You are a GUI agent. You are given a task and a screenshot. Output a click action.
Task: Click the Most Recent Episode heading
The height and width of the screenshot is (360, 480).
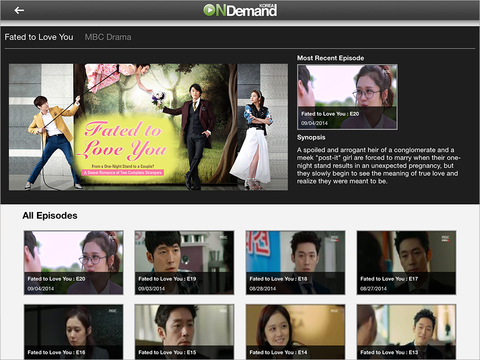(330, 58)
